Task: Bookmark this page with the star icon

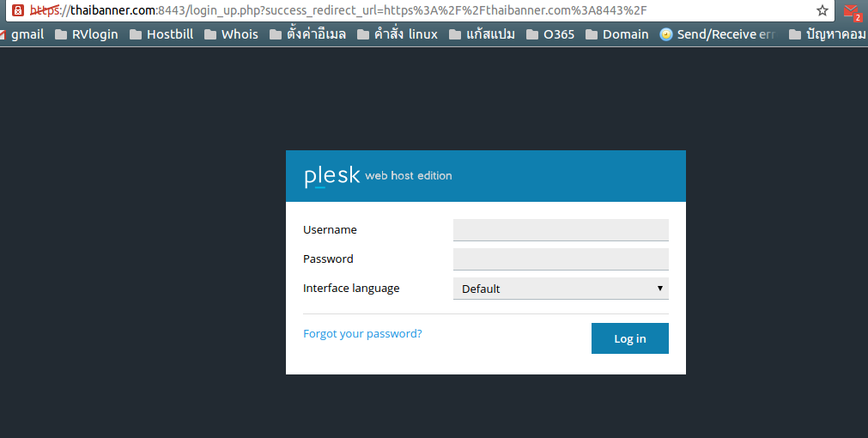Action: [822, 10]
